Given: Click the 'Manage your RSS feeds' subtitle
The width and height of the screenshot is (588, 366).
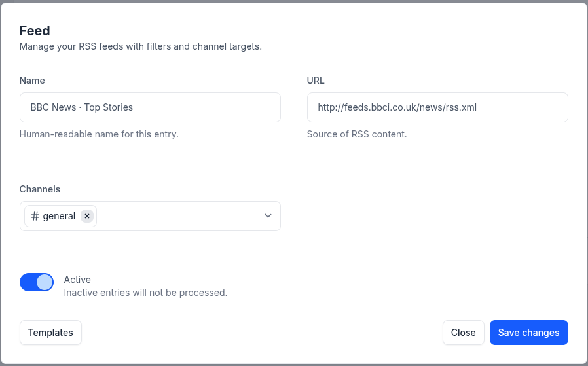Looking at the screenshot, I should point(141,46).
